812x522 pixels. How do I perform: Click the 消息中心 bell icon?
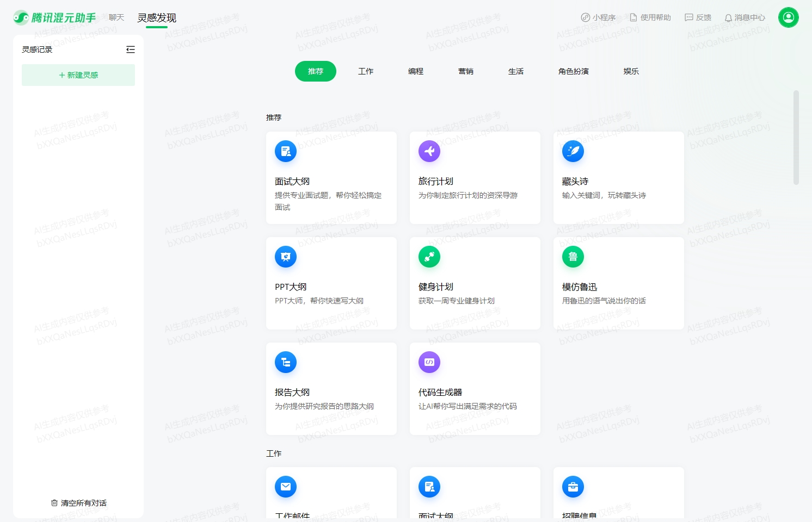click(728, 17)
